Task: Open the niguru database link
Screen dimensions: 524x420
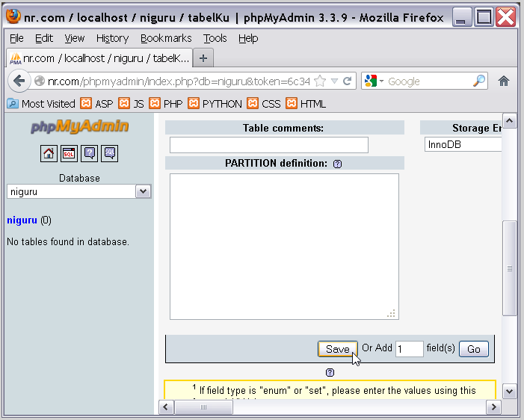Action: tap(22, 220)
